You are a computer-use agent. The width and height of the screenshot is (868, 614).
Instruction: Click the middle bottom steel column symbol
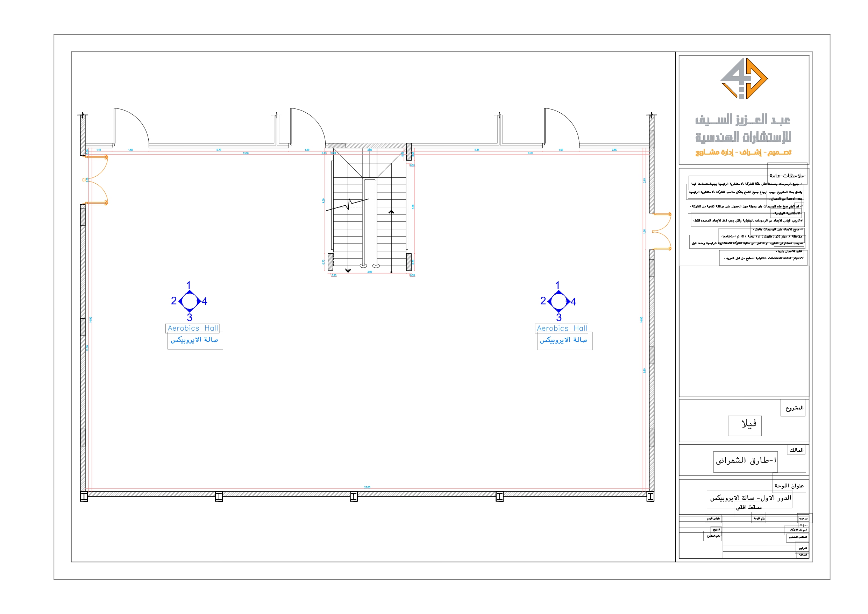pyautogui.click(x=354, y=496)
